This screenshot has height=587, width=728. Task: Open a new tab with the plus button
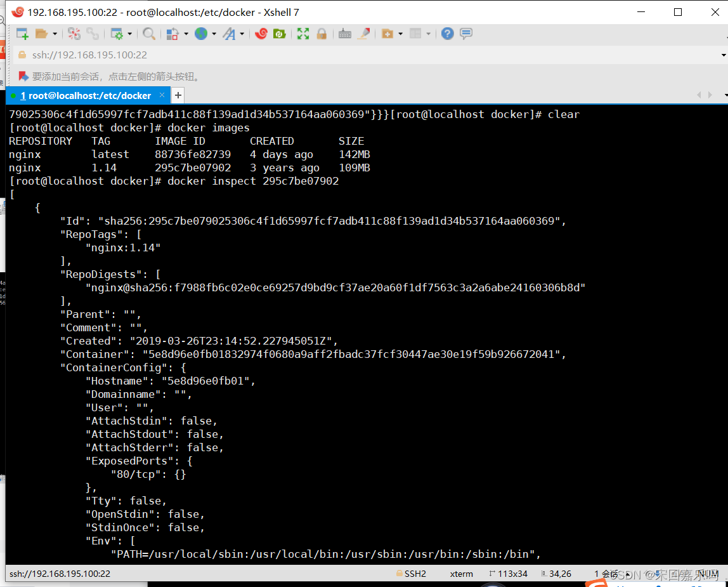[178, 95]
